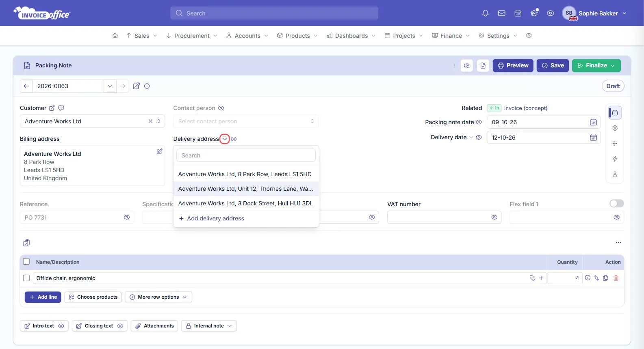
Task: Open the packing note number dropdown
Action: pos(110,86)
